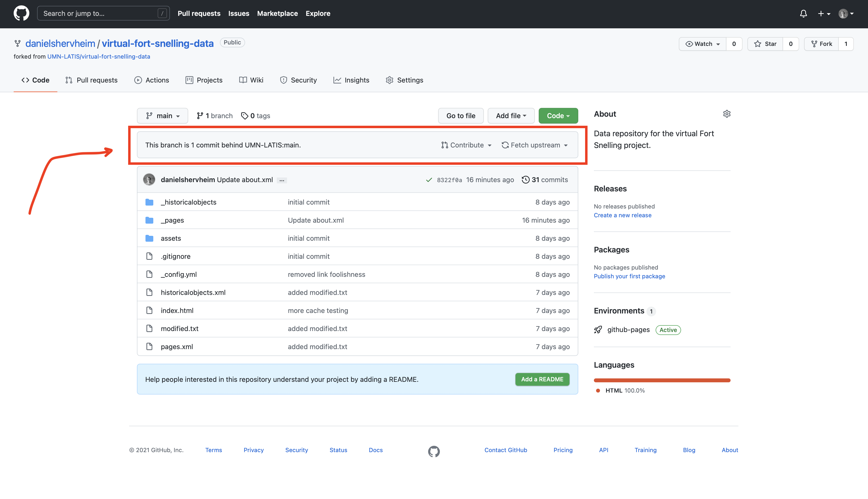Viewport: 868px width, 499px height.
Task: Click danielshervheim's commit author avatar
Action: pos(149,180)
